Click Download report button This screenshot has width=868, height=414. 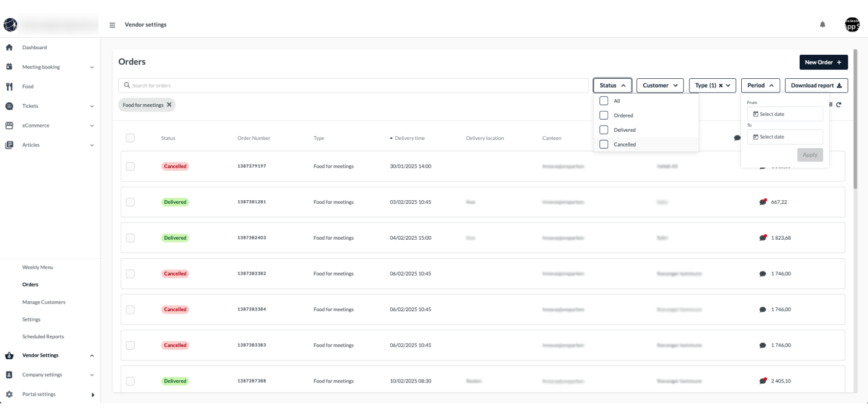(x=816, y=86)
